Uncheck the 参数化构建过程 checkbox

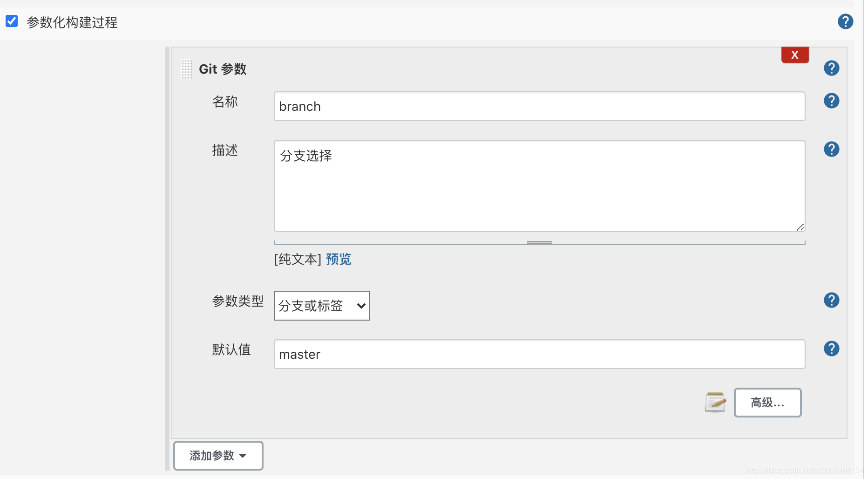12,21
